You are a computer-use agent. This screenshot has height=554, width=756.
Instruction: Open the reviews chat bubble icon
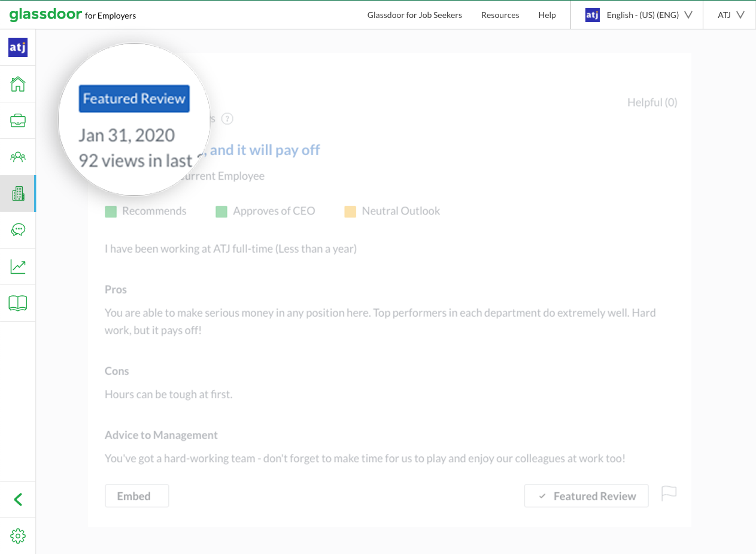click(18, 229)
